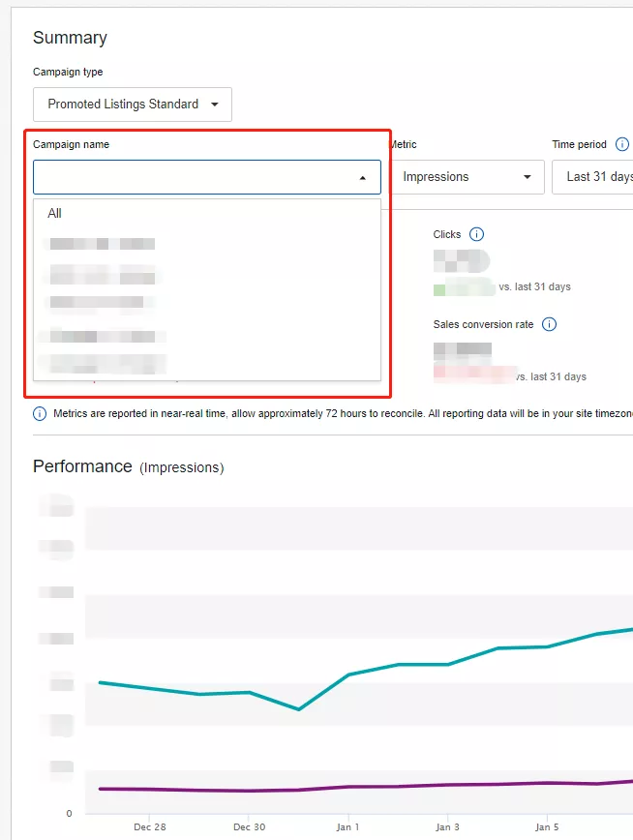633x840 pixels.
Task: Open the Promoted Listings Standard campaign type dropdown
Action: [x=133, y=105]
